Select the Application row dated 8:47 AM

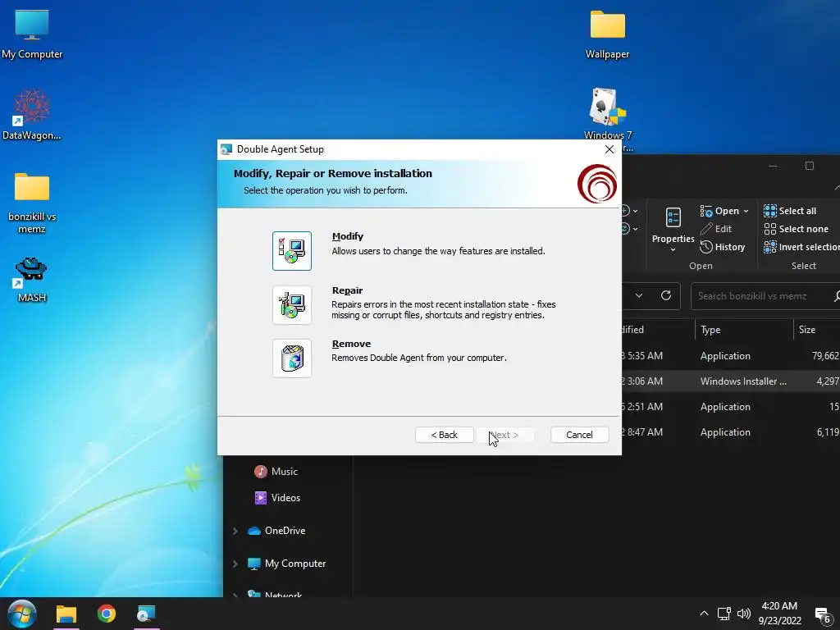click(731, 432)
